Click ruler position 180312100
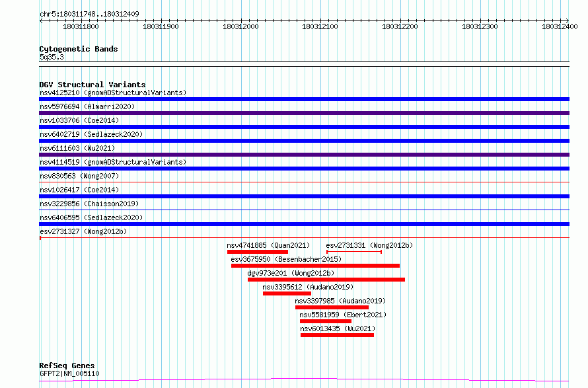 click(x=320, y=26)
